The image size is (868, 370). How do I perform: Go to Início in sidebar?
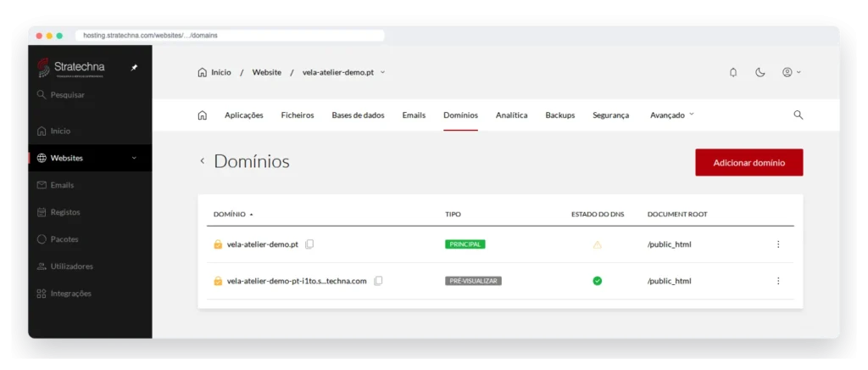pyautogui.click(x=53, y=132)
